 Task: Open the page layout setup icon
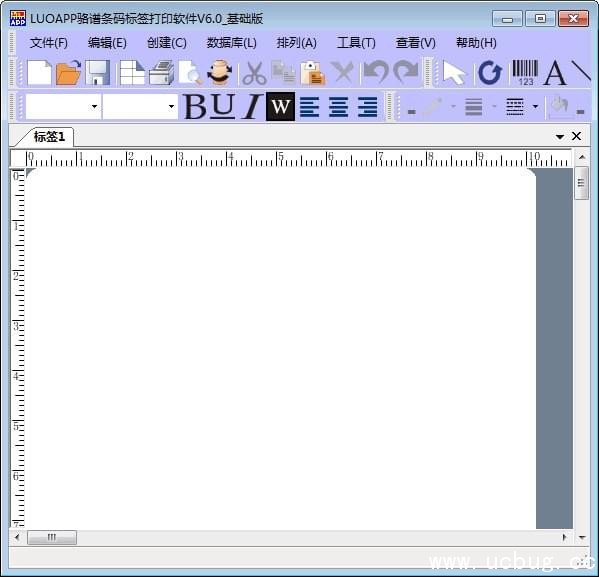(132, 73)
